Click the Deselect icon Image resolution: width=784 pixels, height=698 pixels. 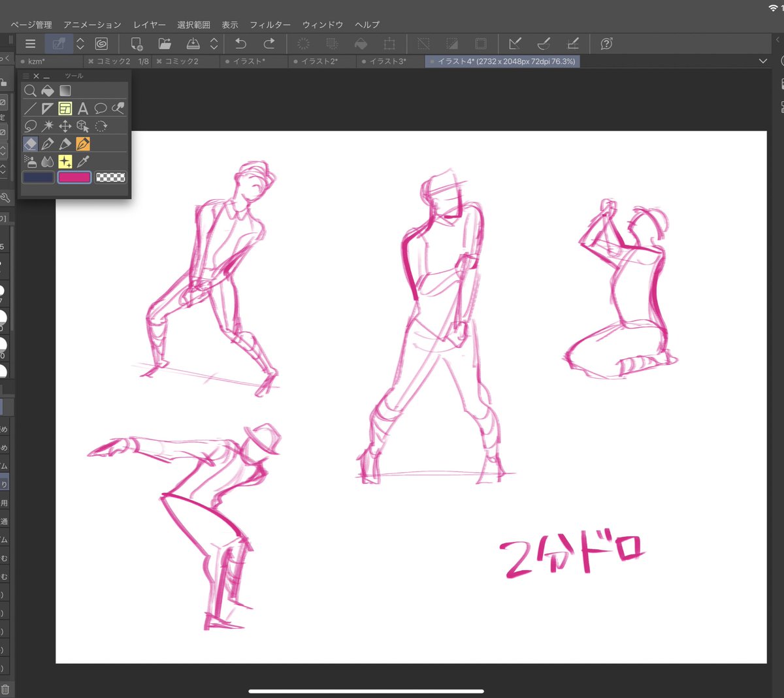423,44
